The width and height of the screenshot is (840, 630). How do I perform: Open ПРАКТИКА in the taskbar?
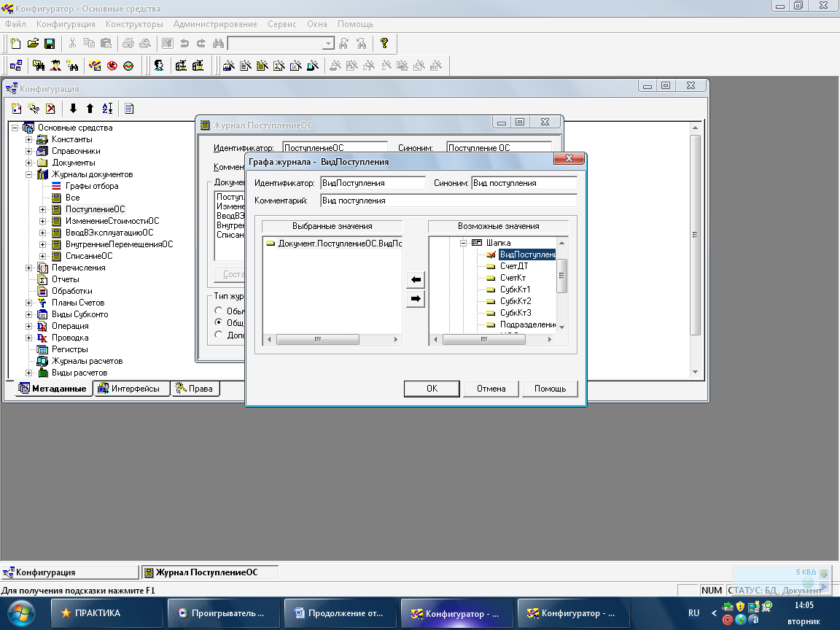pos(107,613)
